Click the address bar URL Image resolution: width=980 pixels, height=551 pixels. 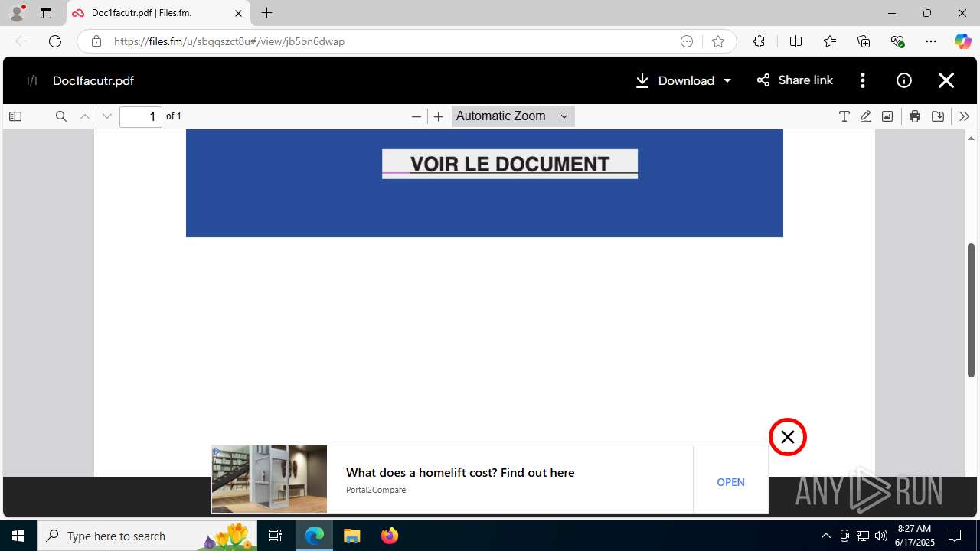click(229, 41)
